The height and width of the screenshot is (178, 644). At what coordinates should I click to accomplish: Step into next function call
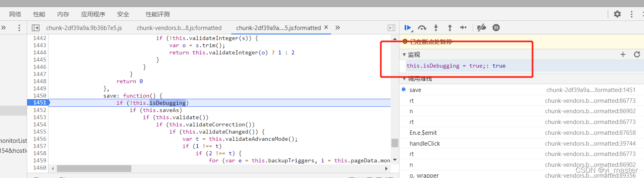[x=436, y=28]
